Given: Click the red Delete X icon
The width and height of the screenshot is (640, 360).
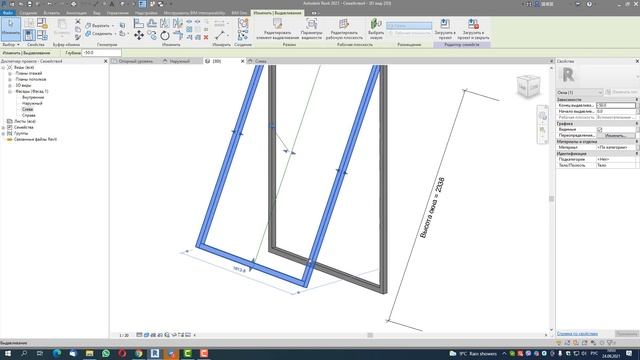Looking at the screenshot, I should pyautogui.click(x=206, y=37).
